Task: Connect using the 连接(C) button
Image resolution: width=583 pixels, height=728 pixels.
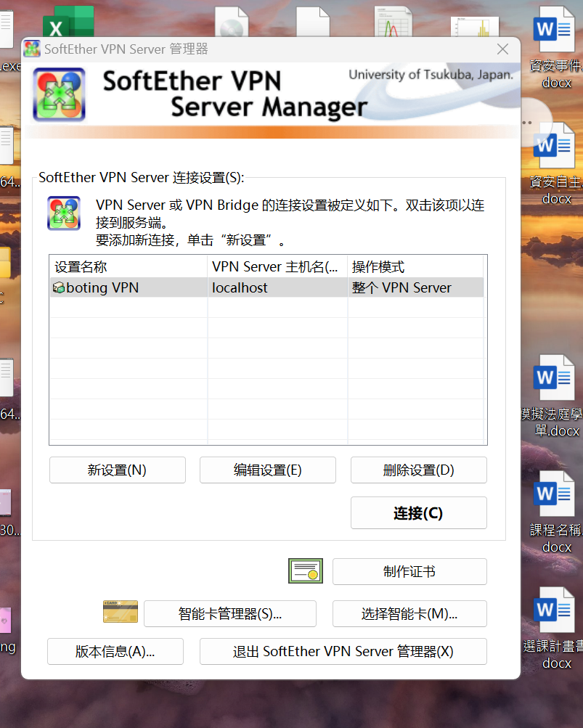Action: pyautogui.click(x=418, y=512)
